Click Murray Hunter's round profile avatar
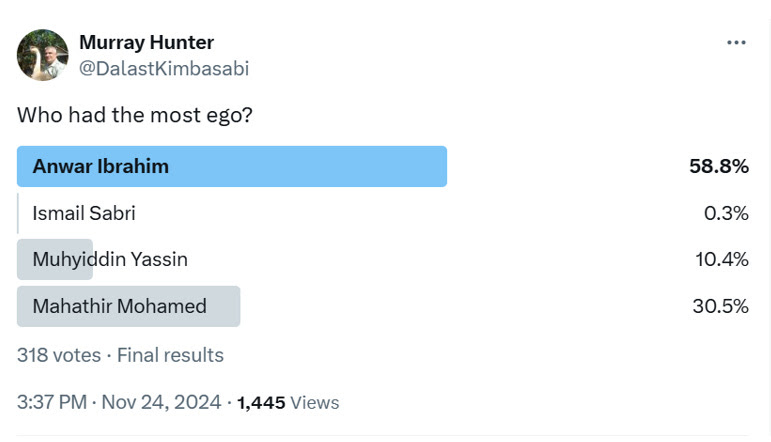This screenshot has width=771, height=442. [x=43, y=55]
